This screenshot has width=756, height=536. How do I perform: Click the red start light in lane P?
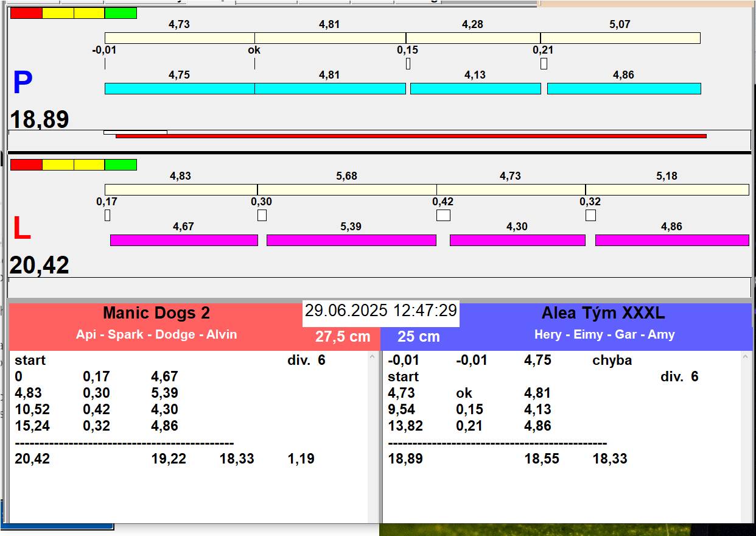tap(26, 13)
